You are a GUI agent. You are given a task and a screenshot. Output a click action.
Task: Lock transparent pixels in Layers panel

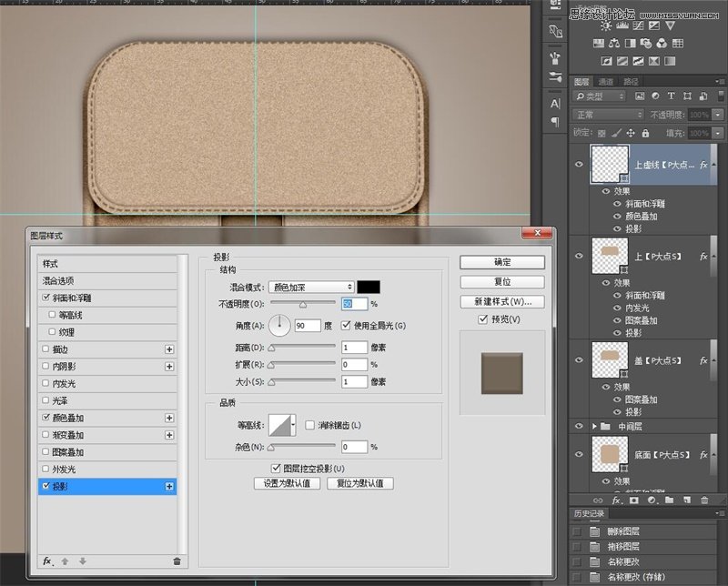click(x=602, y=134)
